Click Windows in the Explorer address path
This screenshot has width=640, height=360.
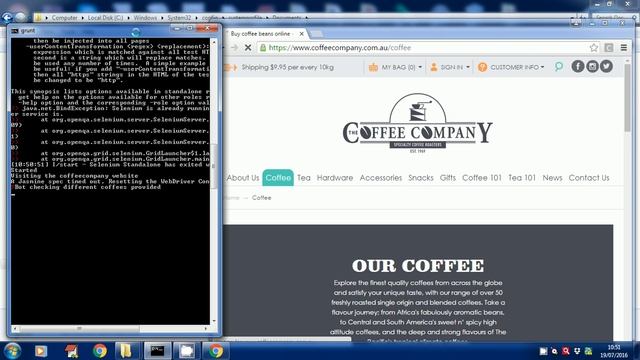[145, 18]
